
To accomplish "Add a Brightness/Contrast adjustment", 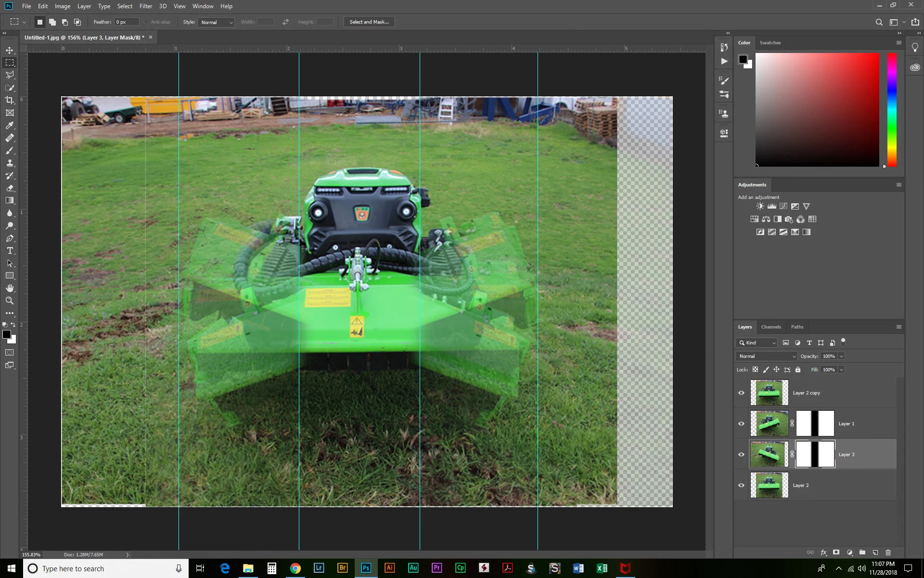I will click(760, 206).
